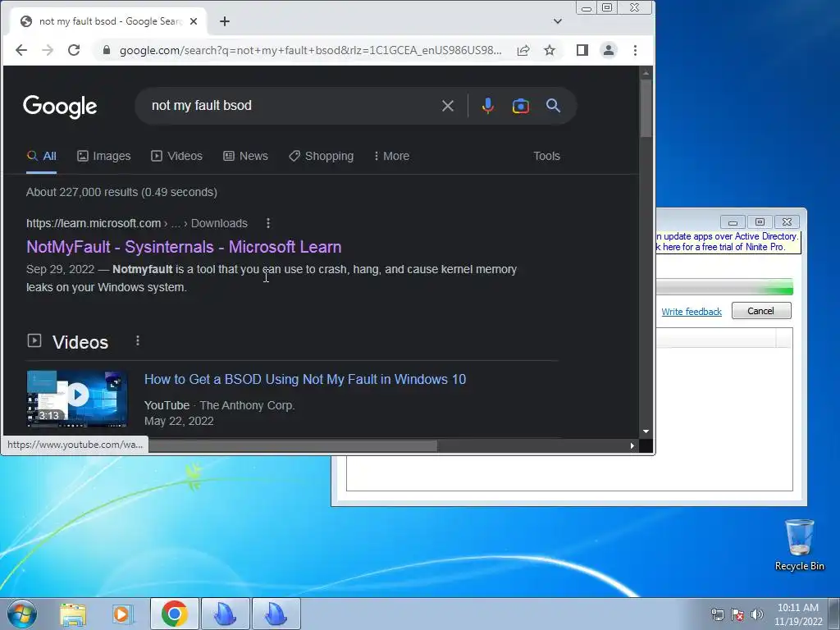Screen dimensions: 840x630
Task: Open the network tray icon
Action: click(717, 614)
